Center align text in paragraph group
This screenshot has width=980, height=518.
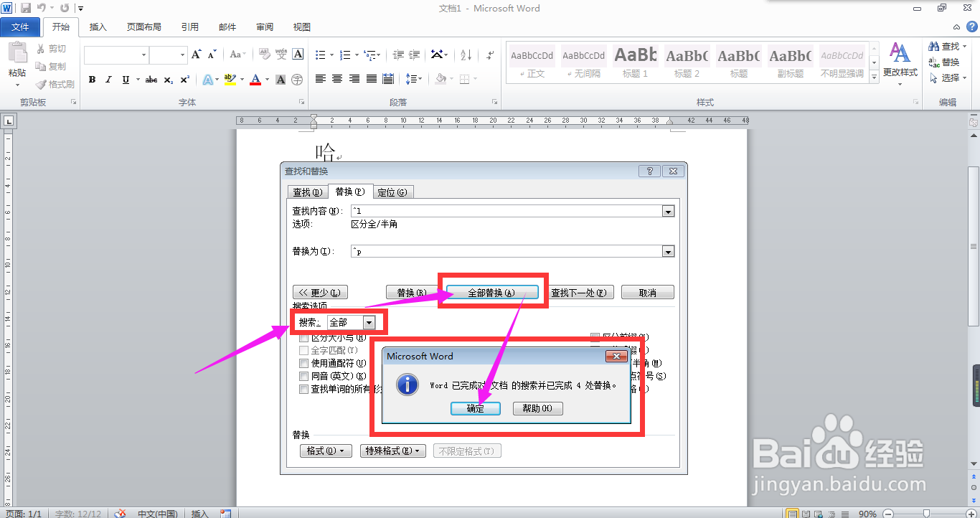(x=337, y=79)
